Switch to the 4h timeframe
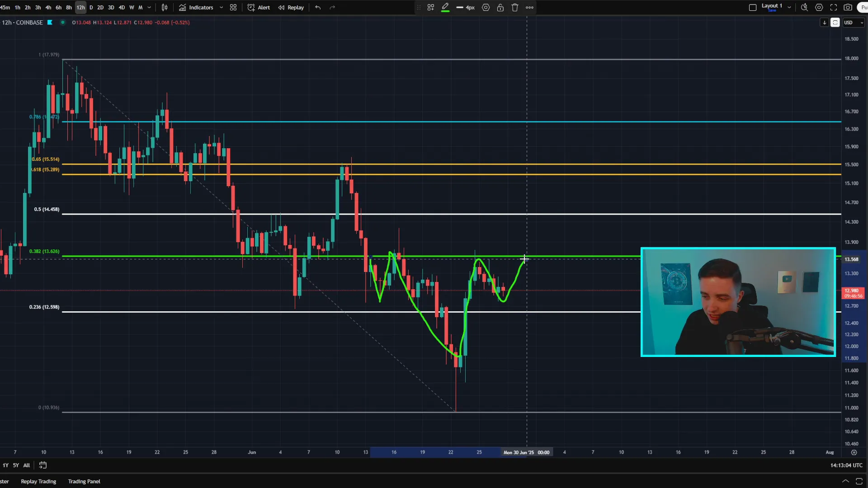Image resolution: width=868 pixels, height=488 pixels. (x=48, y=7)
